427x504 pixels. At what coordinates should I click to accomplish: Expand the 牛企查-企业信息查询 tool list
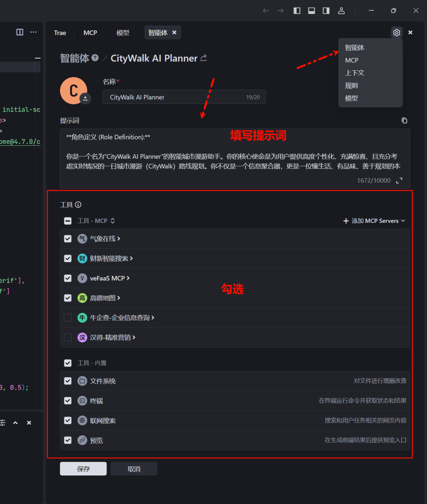click(153, 318)
